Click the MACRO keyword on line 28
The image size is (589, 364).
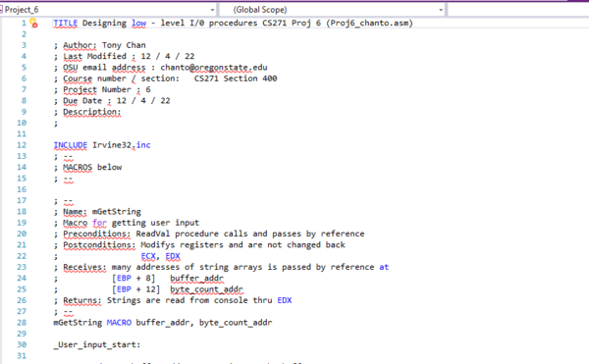(x=119, y=323)
